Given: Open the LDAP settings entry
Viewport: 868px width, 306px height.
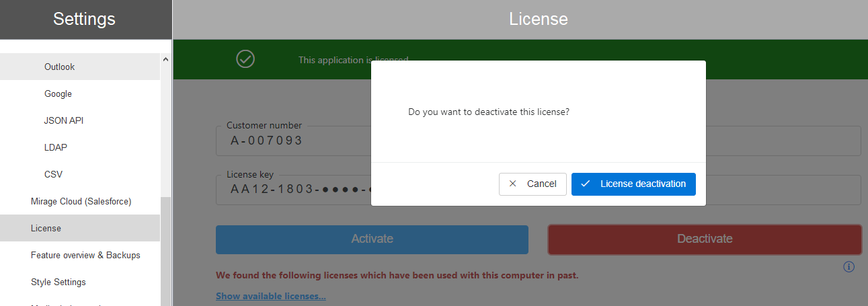Looking at the screenshot, I should pyautogui.click(x=56, y=148).
